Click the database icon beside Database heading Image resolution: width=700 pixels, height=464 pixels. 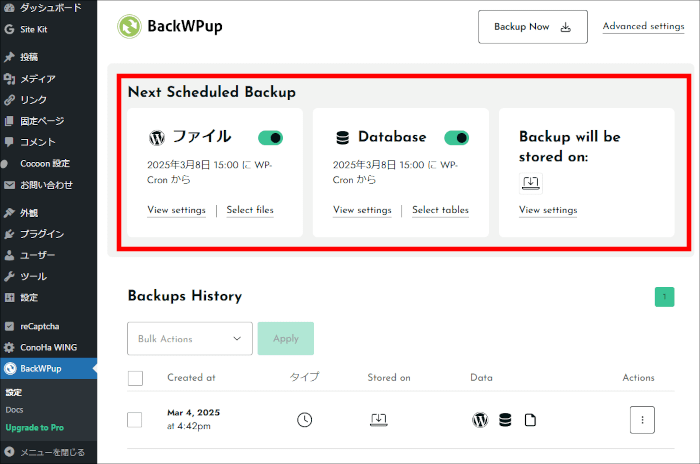(342, 138)
